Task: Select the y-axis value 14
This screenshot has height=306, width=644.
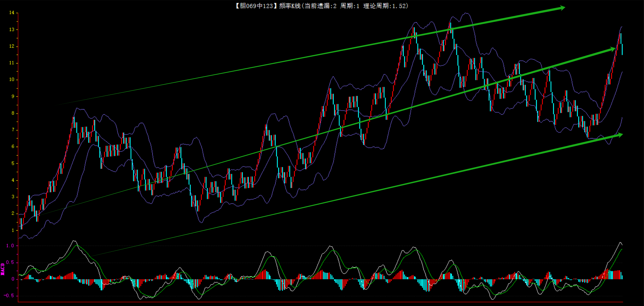Action: point(12,13)
